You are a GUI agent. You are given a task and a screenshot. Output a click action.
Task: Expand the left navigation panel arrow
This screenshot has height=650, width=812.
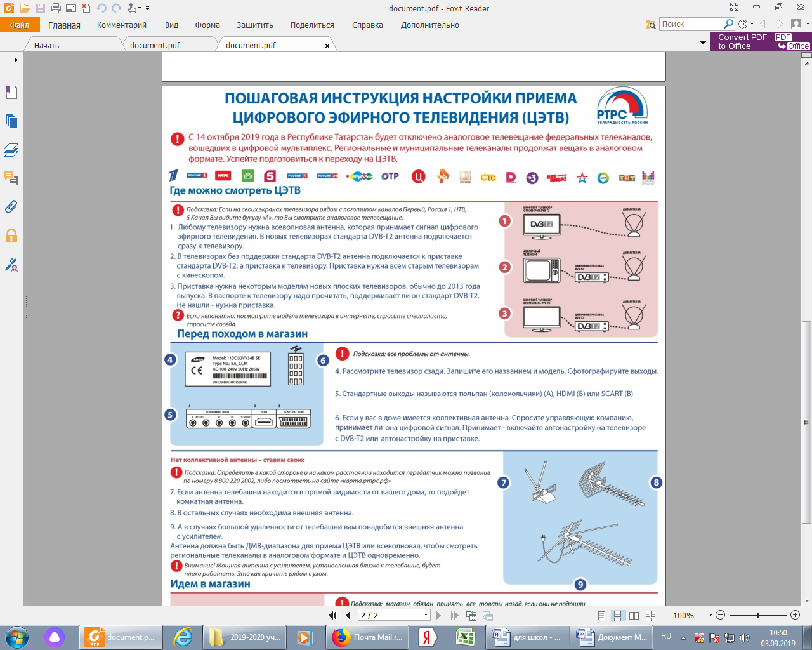point(16,60)
